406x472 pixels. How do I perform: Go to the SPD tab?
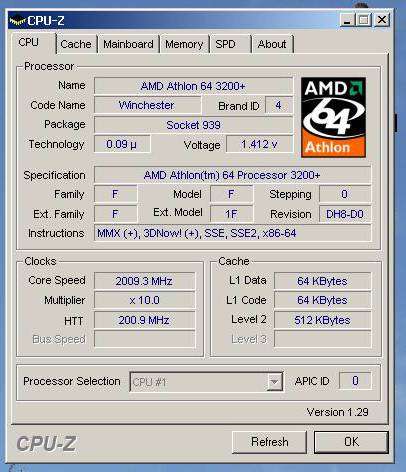click(x=230, y=44)
